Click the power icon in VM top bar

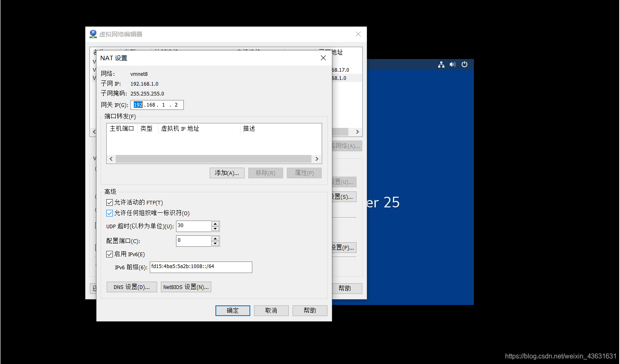click(x=464, y=64)
